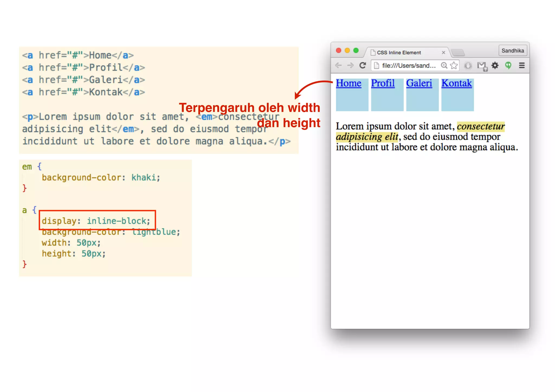Select the CSS Inline Element tab

pyautogui.click(x=399, y=53)
